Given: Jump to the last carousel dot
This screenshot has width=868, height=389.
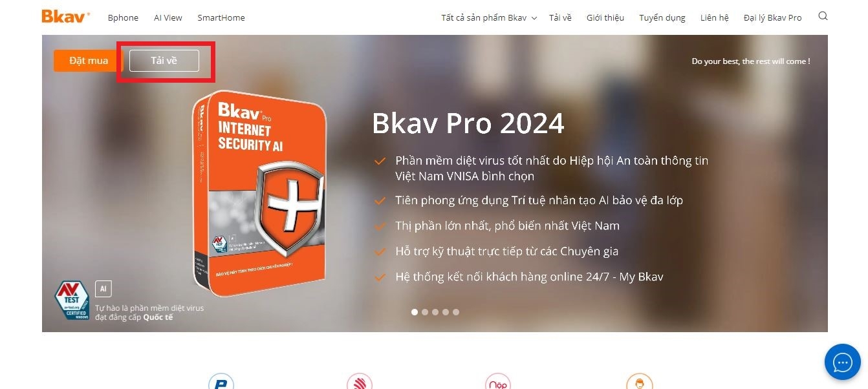Looking at the screenshot, I should 456,312.
